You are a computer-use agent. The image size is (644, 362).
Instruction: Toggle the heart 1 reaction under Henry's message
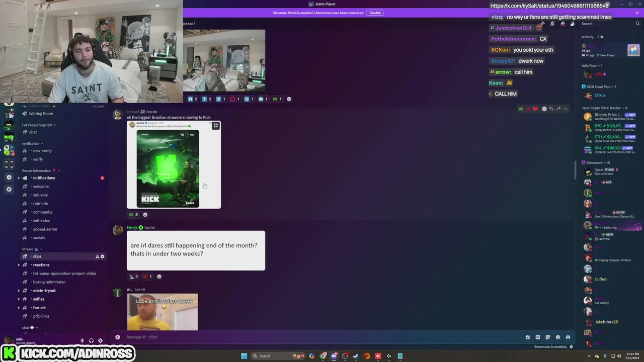147,277
